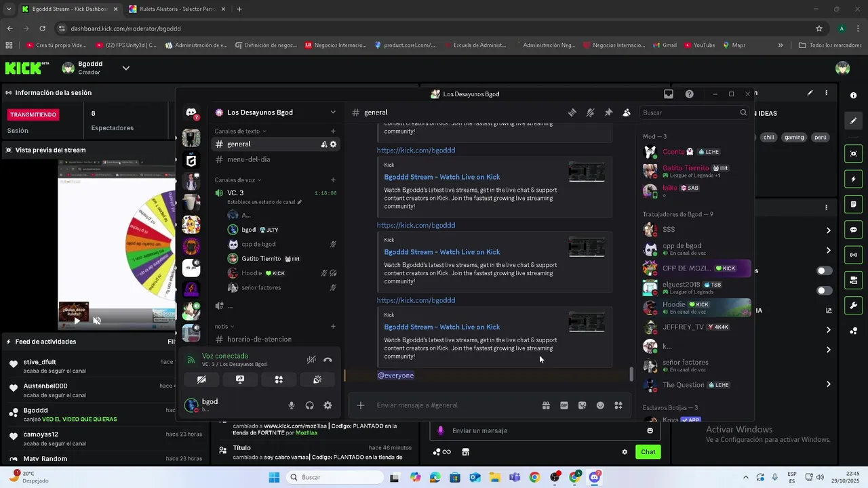This screenshot has height=488, width=868.
Task: Click pencil edit icon in Kick sidebar
Action: (854, 121)
